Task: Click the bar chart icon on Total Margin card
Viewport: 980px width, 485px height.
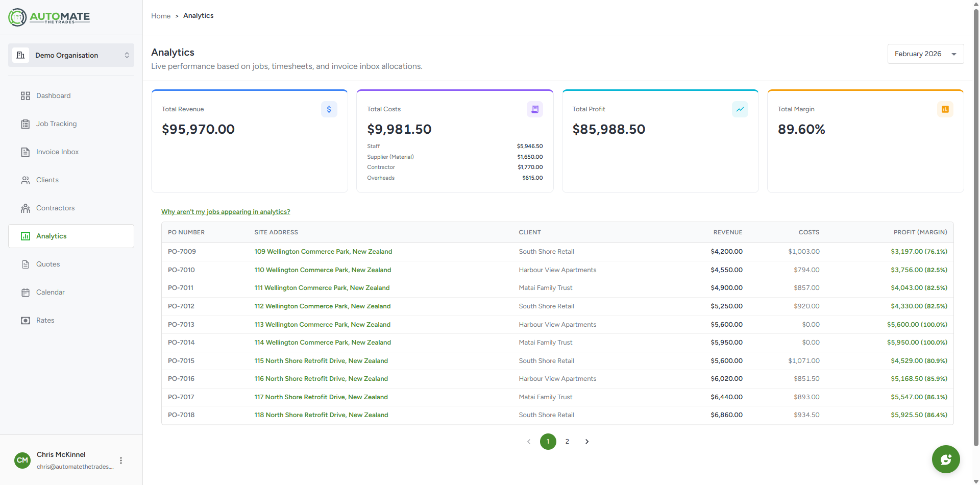Action: 945,109
